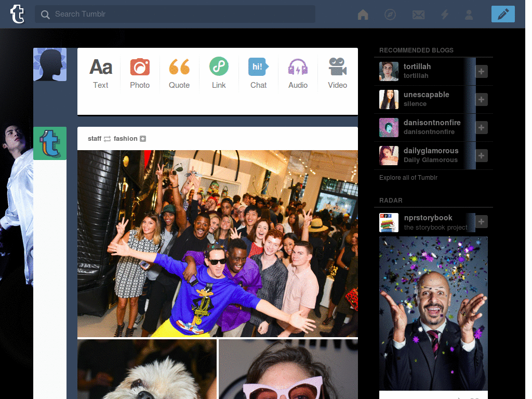
Task: Go to the home dashboard icon
Action: point(363,15)
